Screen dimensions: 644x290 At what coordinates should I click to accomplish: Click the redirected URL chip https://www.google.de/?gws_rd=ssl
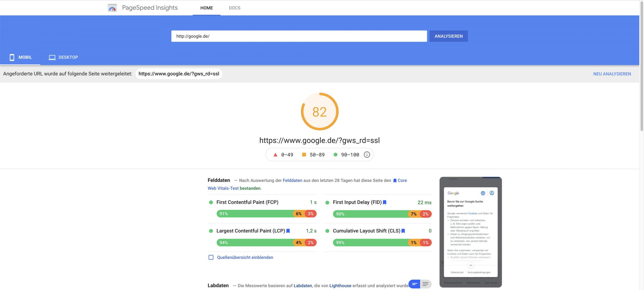(179, 74)
